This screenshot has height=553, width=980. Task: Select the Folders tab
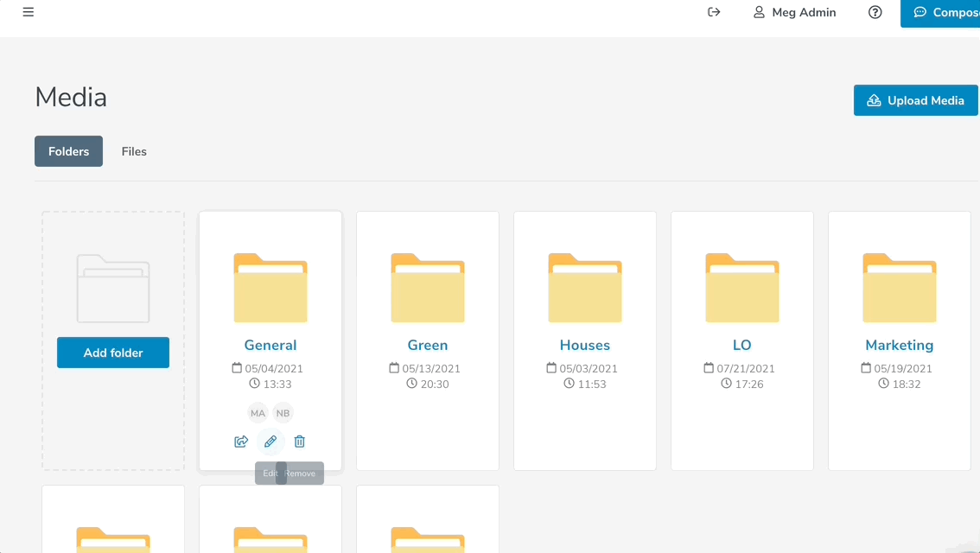(x=68, y=150)
